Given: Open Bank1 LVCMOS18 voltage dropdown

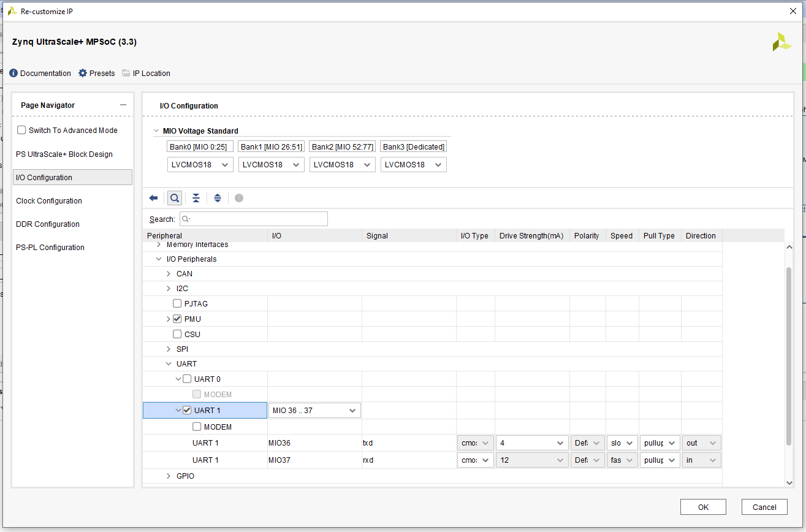Looking at the screenshot, I should pyautogui.click(x=272, y=165).
